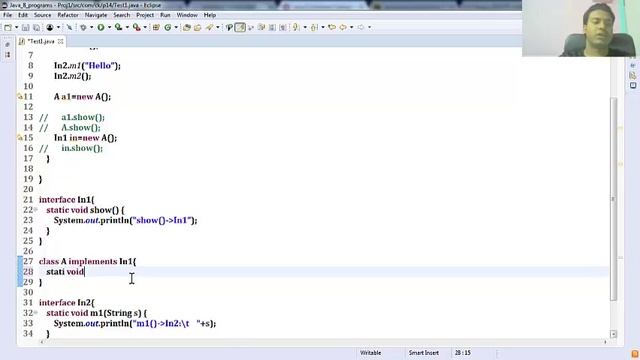Click the Open Type icon
The width and height of the screenshot is (640, 360).
(x=187, y=27)
